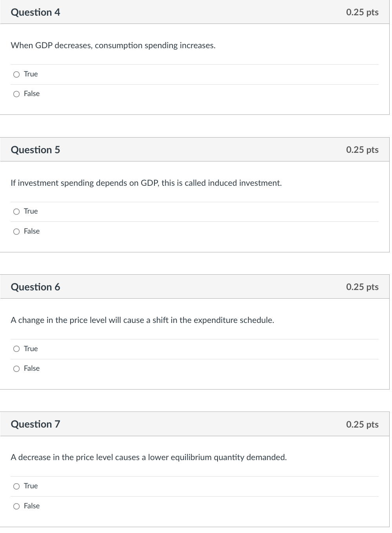392x533 pixels.
Task: Click the True label under Question 6
Action: tap(31, 349)
